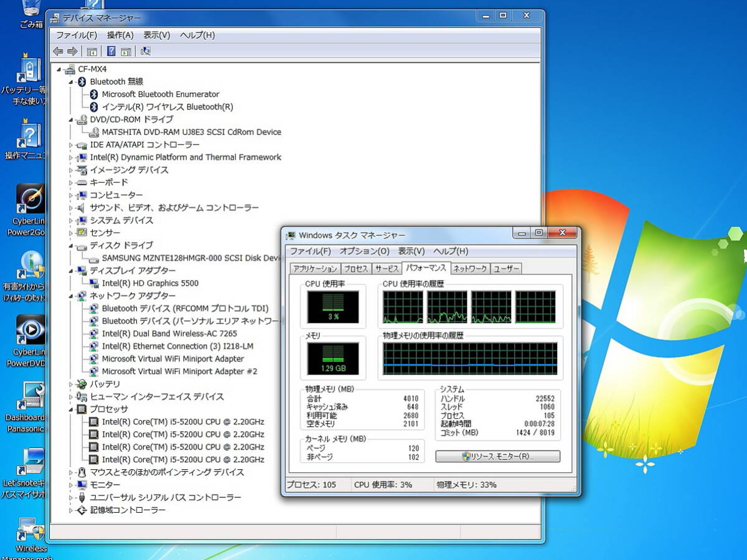Click the リソース モニター(R)... button
This screenshot has height=560, width=747.
497,457
